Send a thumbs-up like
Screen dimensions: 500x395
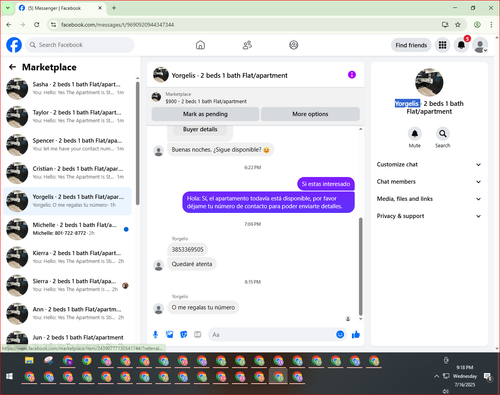[x=356, y=334]
